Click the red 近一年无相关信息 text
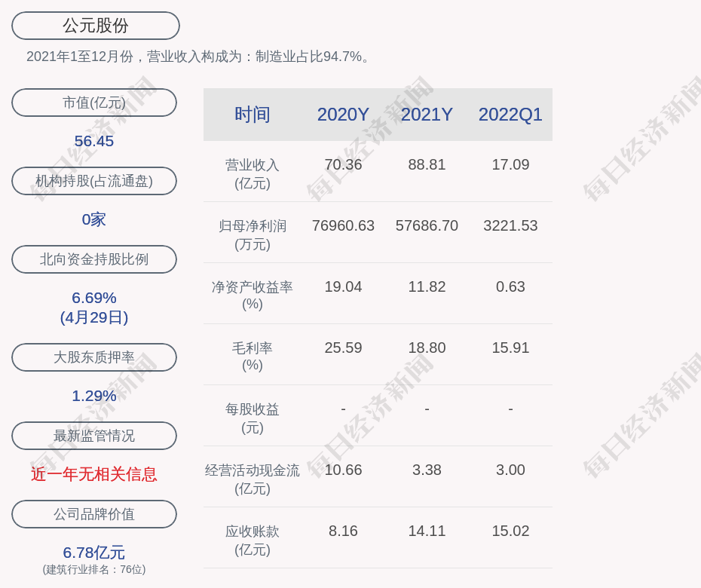The height and width of the screenshot is (588, 701). (94, 474)
